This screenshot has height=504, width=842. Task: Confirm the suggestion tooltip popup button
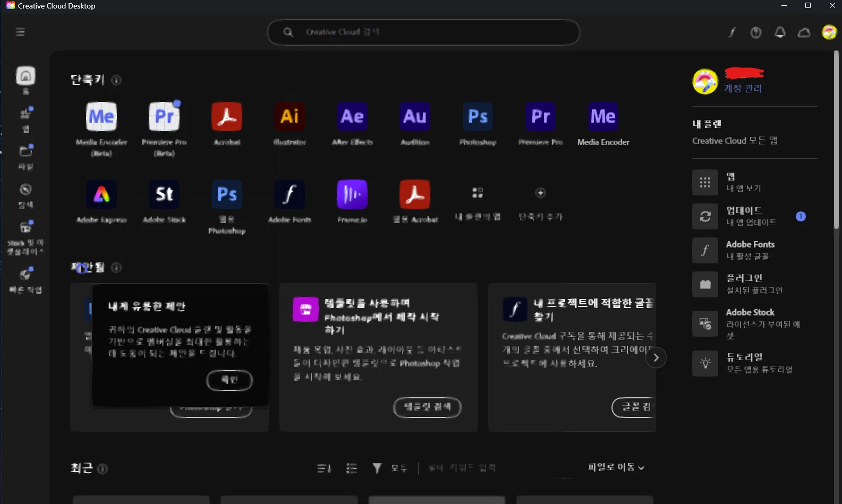click(x=229, y=380)
